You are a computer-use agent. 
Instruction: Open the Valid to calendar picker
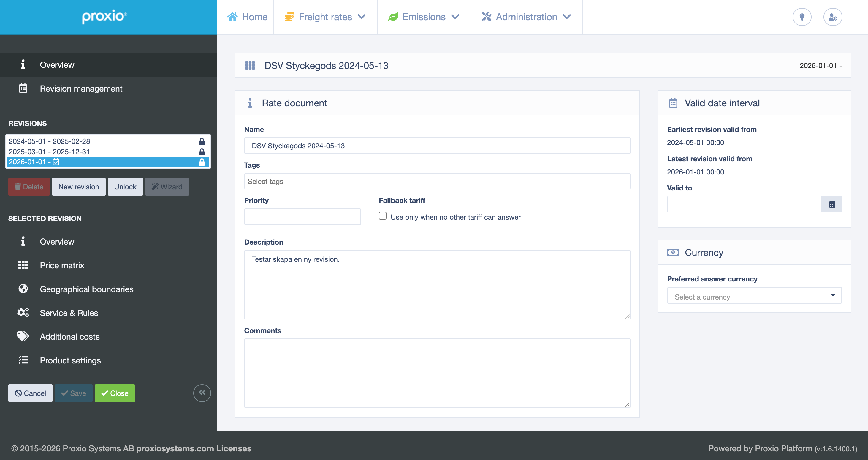tap(831, 204)
